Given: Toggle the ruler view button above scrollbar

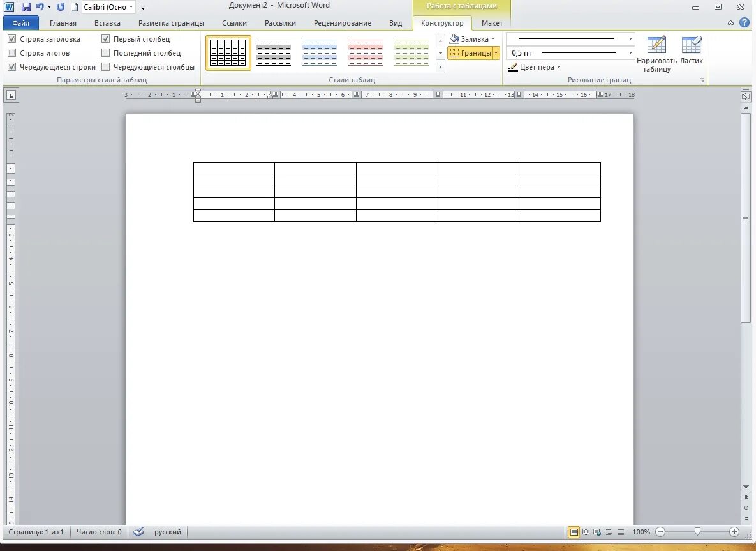Looking at the screenshot, I should (746, 96).
